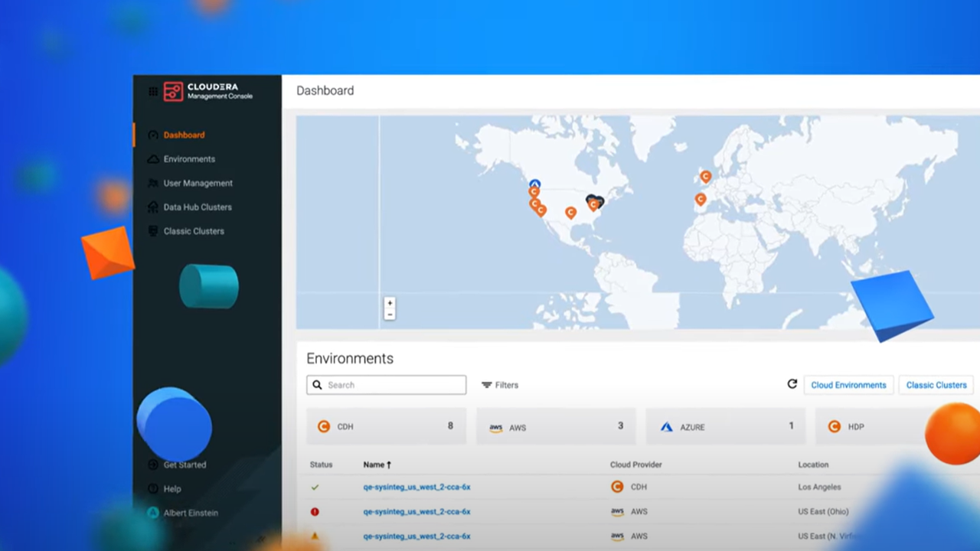This screenshot has width=980, height=551.
Task: Click the red error status icon of US East (Ohio) row
Action: (x=315, y=512)
